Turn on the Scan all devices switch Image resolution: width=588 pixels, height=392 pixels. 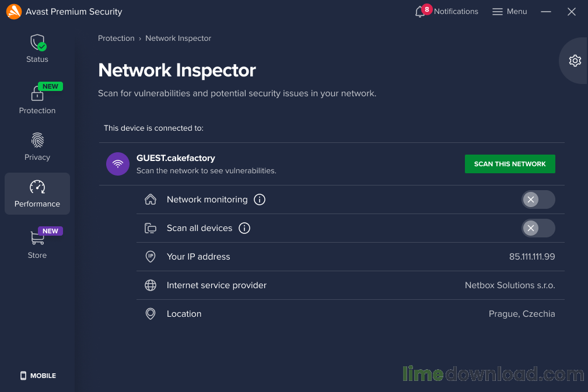tap(538, 228)
